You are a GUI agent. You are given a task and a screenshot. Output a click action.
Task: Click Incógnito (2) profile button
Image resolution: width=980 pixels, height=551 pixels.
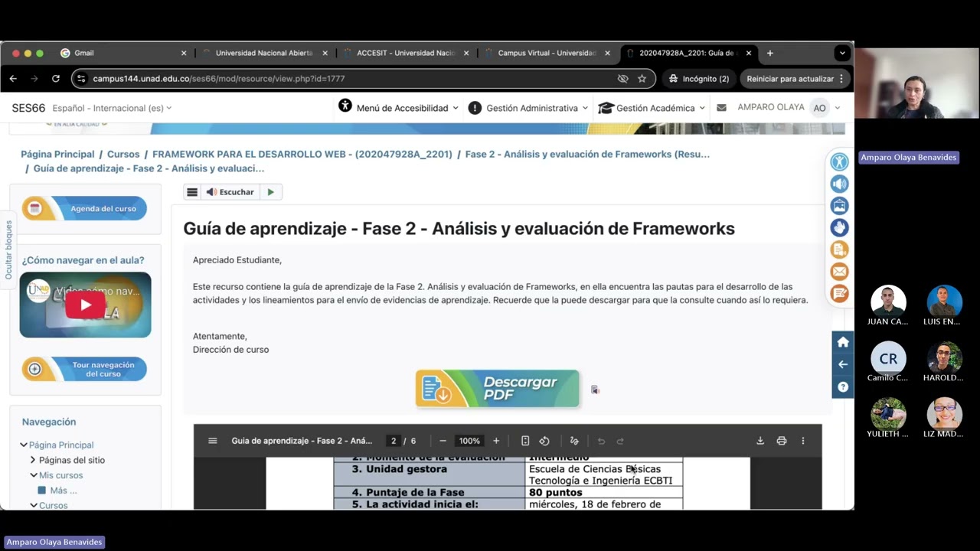coord(697,78)
